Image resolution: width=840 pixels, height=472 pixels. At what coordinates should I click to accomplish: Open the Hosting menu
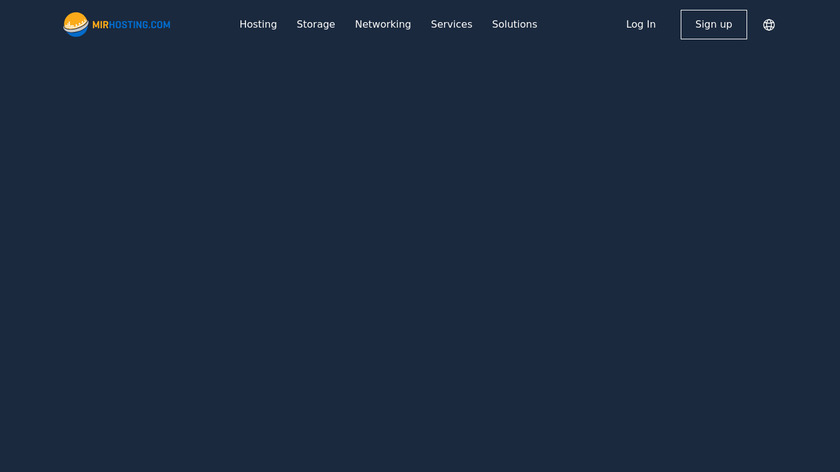pyautogui.click(x=258, y=25)
